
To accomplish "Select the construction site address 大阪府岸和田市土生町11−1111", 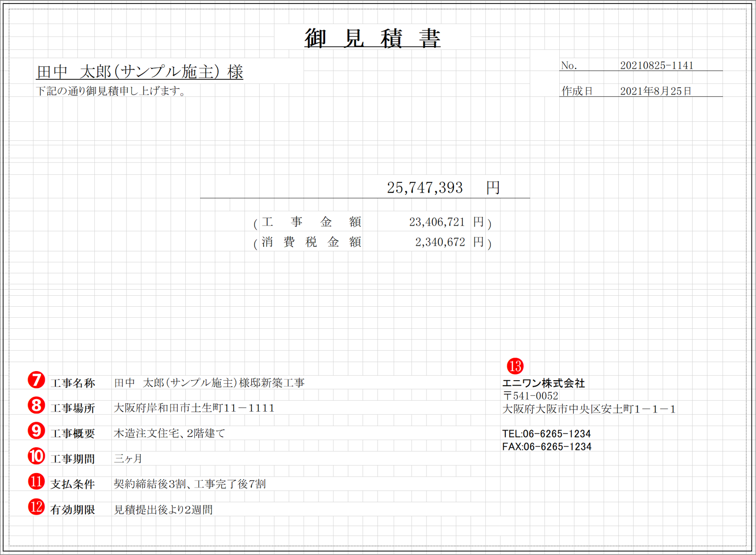I will click(194, 408).
